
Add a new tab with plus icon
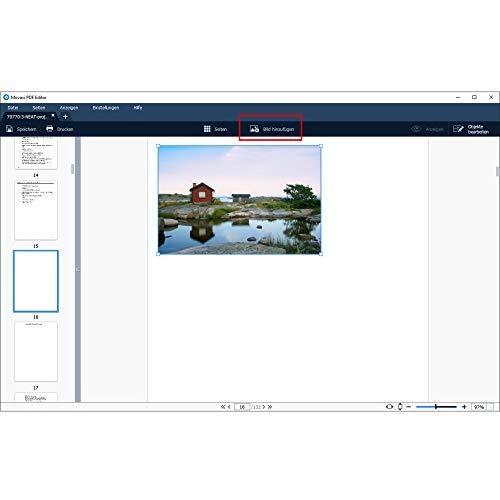65,116
